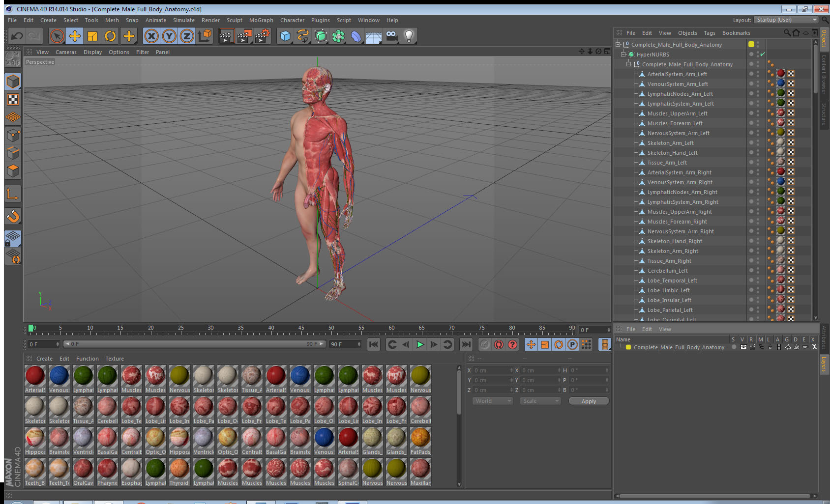The width and height of the screenshot is (830, 504).
Task: Open the Character menu
Action: pos(292,20)
